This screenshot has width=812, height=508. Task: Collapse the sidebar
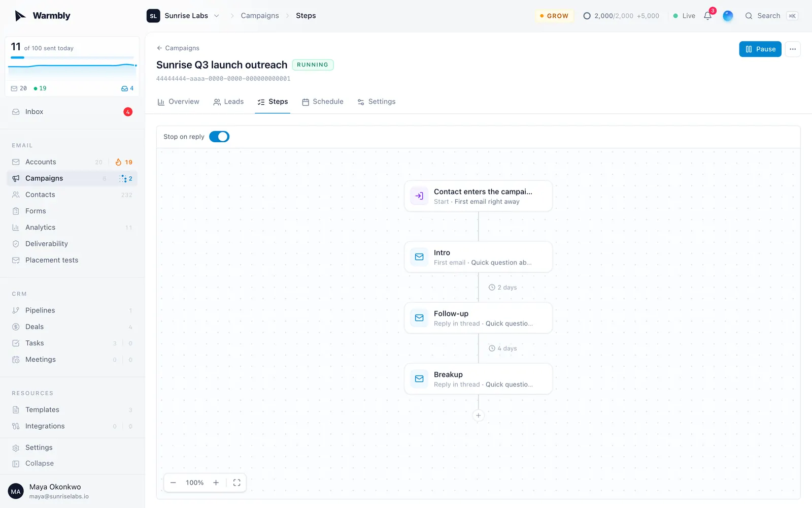[72, 463]
